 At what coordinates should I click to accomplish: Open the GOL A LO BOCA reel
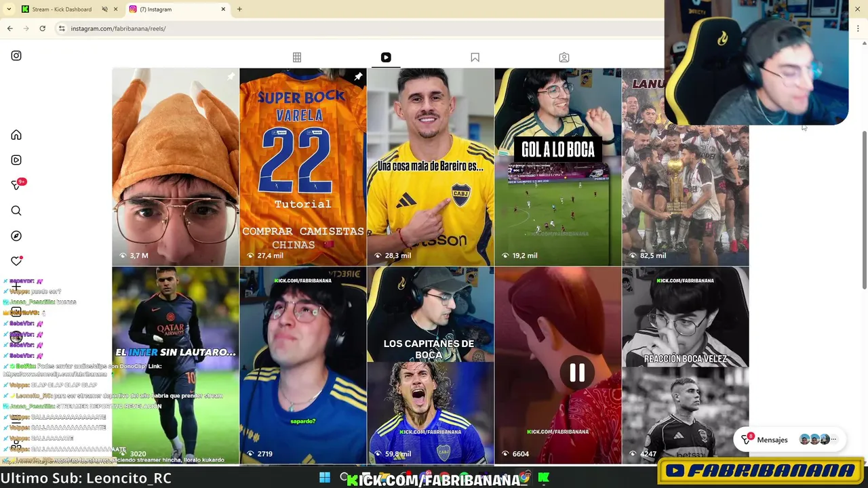point(558,167)
